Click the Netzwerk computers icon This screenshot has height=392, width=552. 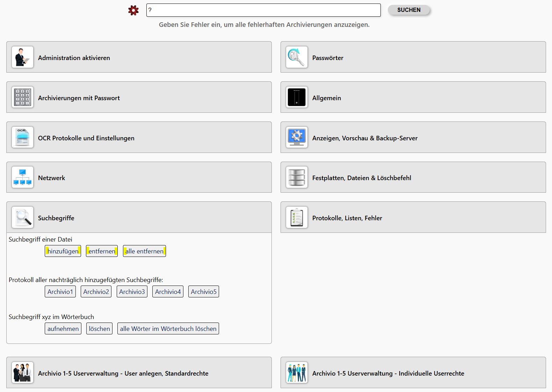[x=22, y=177]
